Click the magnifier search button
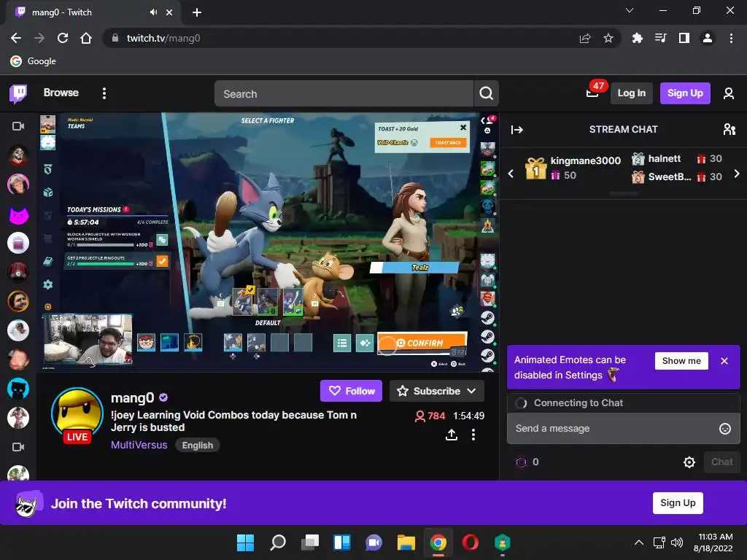 pos(486,93)
